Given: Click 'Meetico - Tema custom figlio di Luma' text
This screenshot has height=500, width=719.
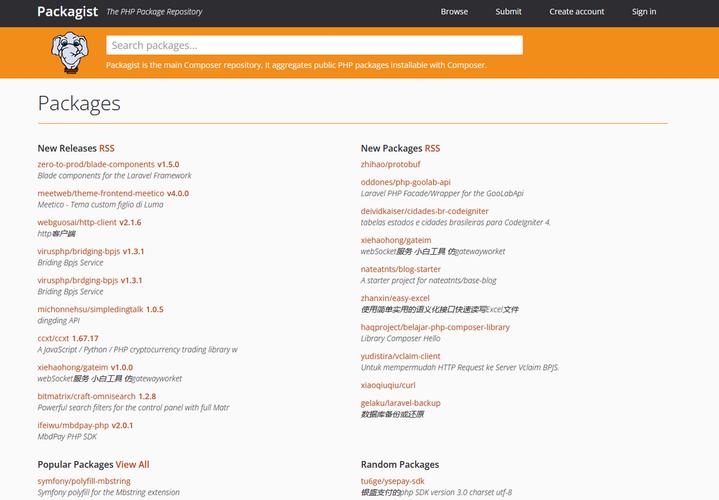Looking at the screenshot, I should tap(100, 204).
